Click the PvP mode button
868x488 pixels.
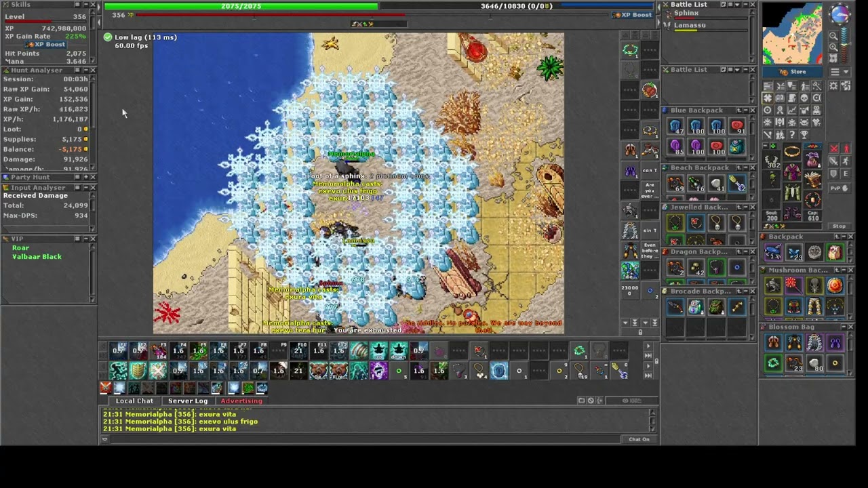840,188
